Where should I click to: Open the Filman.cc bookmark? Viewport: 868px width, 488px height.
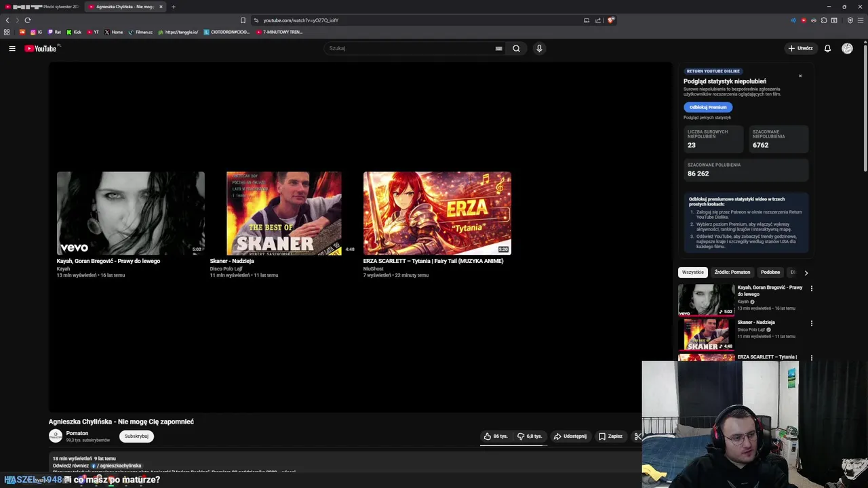pos(140,32)
